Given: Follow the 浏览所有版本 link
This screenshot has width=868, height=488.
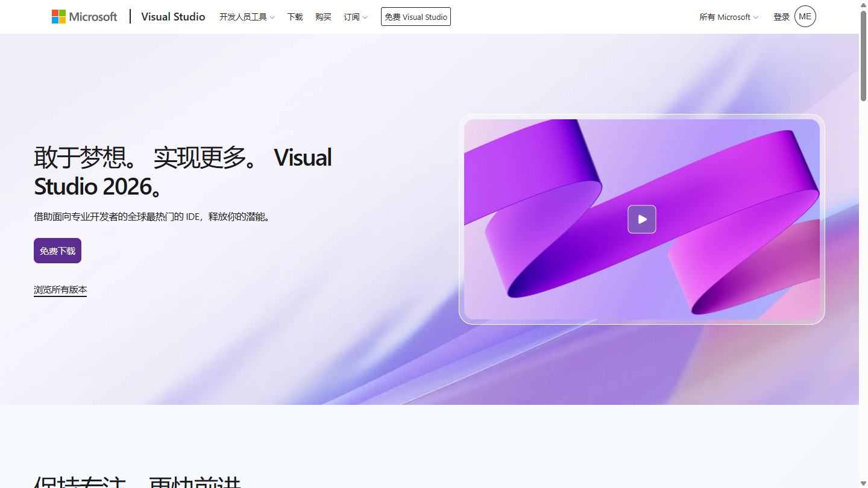Looking at the screenshot, I should (x=60, y=290).
